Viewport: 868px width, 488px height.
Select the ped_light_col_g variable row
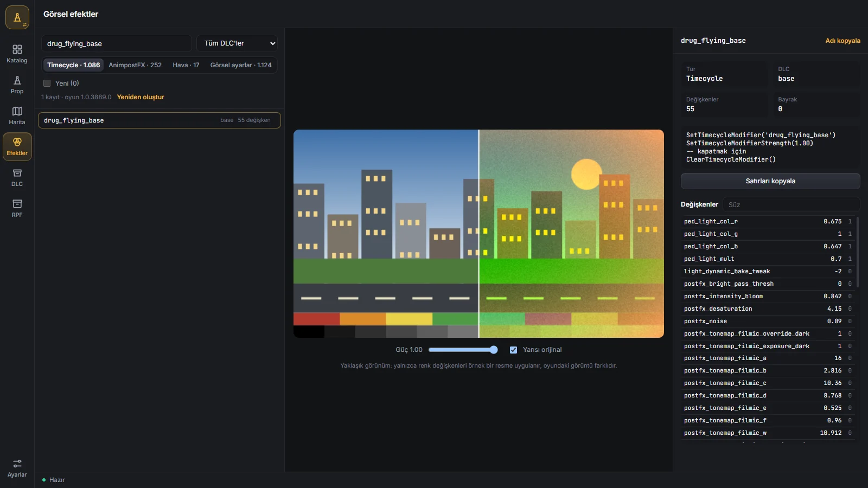pos(768,234)
